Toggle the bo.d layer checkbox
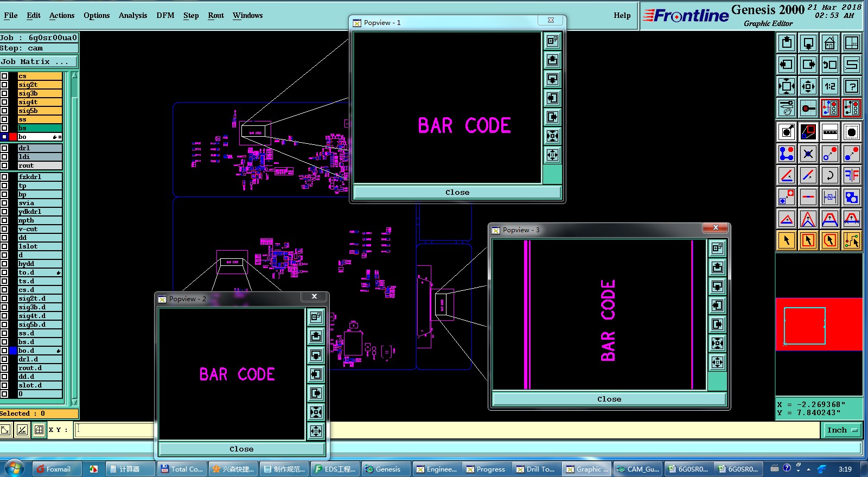This screenshot has width=868, height=477. click(x=4, y=351)
